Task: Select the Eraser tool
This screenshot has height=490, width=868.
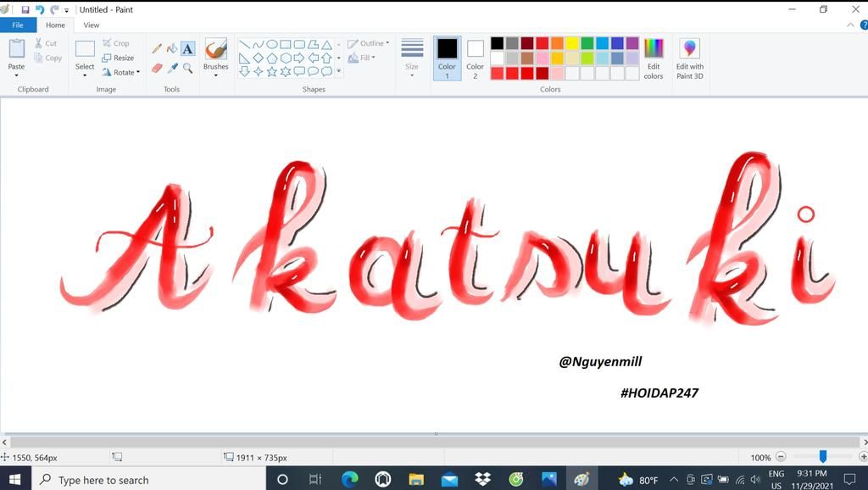Action: click(x=157, y=68)
